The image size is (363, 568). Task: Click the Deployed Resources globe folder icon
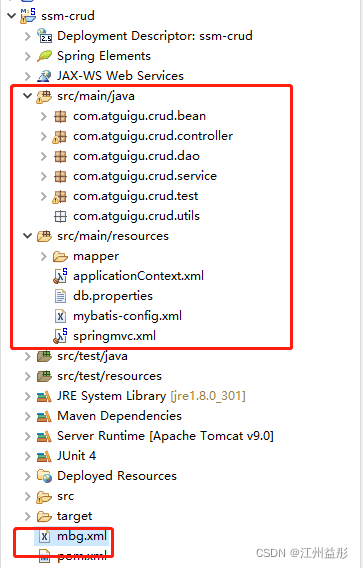45,476
